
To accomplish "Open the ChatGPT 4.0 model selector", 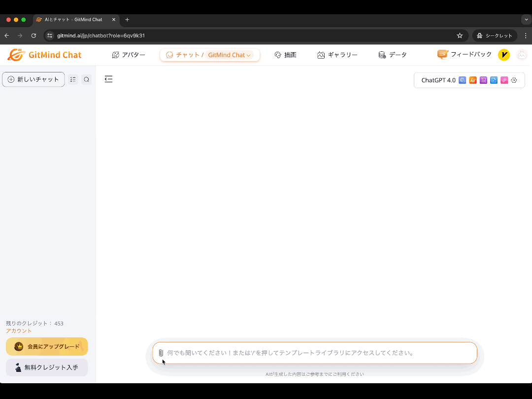I will click(438, 80).
